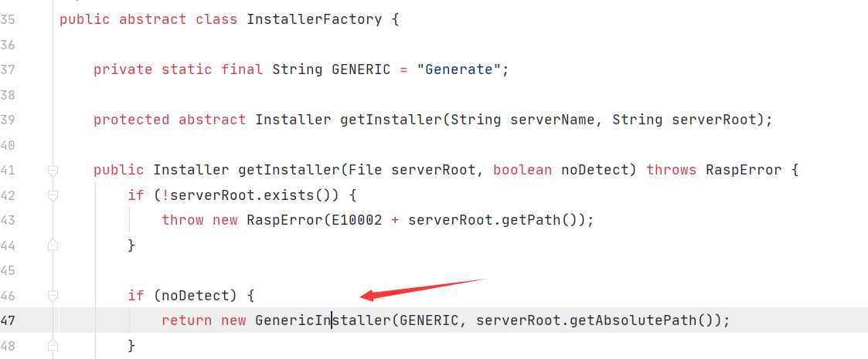Collapse the noDetect if block fold marker
Image resolution: width=868 pixels, height=359 pixels.
tap(53, 296)
